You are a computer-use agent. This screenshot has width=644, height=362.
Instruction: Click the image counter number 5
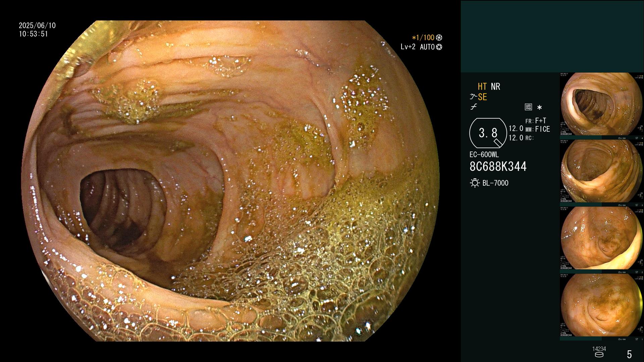coord(629,354)
